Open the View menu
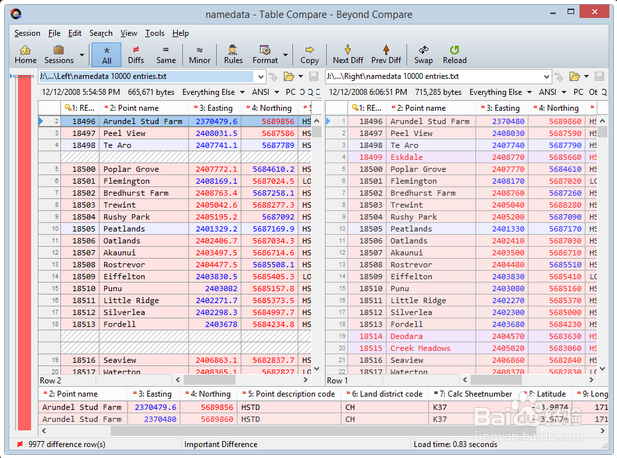617x458 pixels. point(129,33)
